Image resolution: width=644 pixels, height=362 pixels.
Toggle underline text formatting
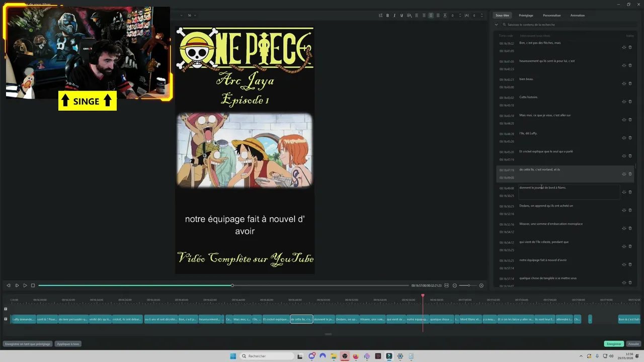coord(401,16)
